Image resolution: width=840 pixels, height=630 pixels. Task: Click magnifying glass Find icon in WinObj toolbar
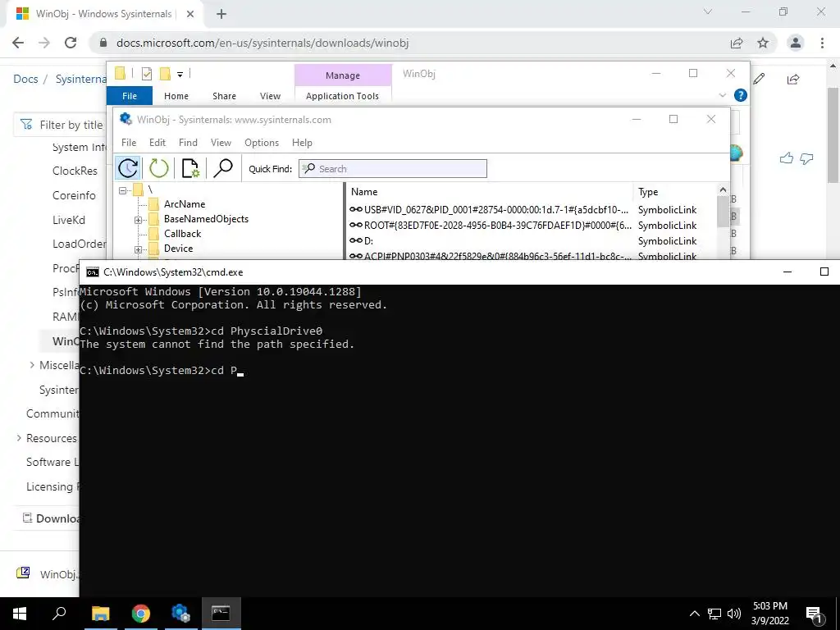click(223, 168)
